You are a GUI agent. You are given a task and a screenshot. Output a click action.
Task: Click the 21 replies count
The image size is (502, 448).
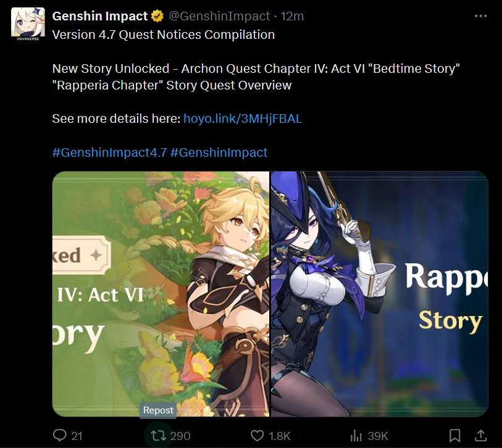coord(77,436)
